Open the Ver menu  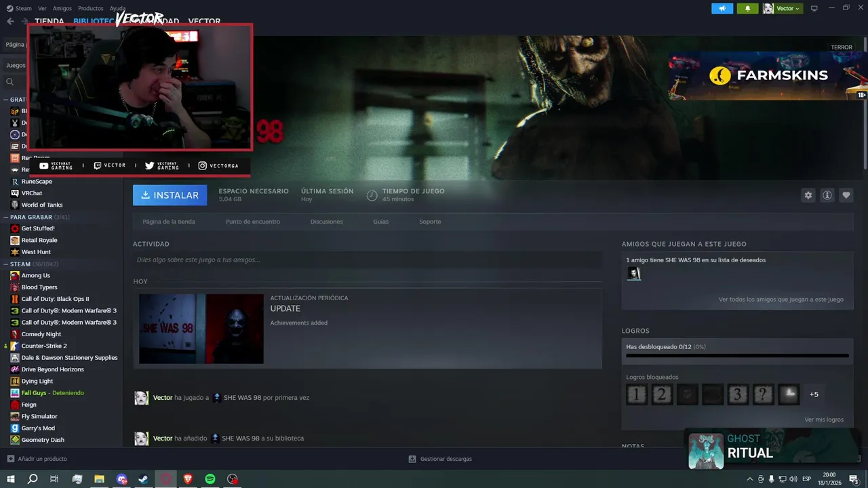pyautogui.click(x=42, y=8)
